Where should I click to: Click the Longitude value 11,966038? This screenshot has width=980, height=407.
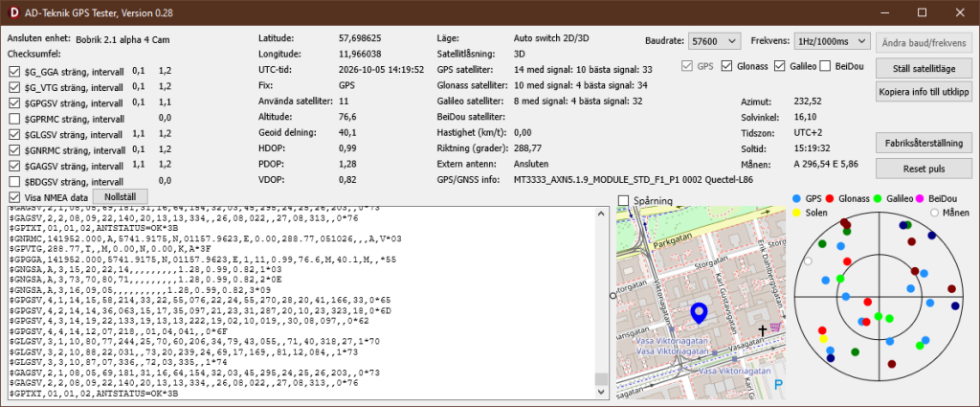tap(360, 54)
